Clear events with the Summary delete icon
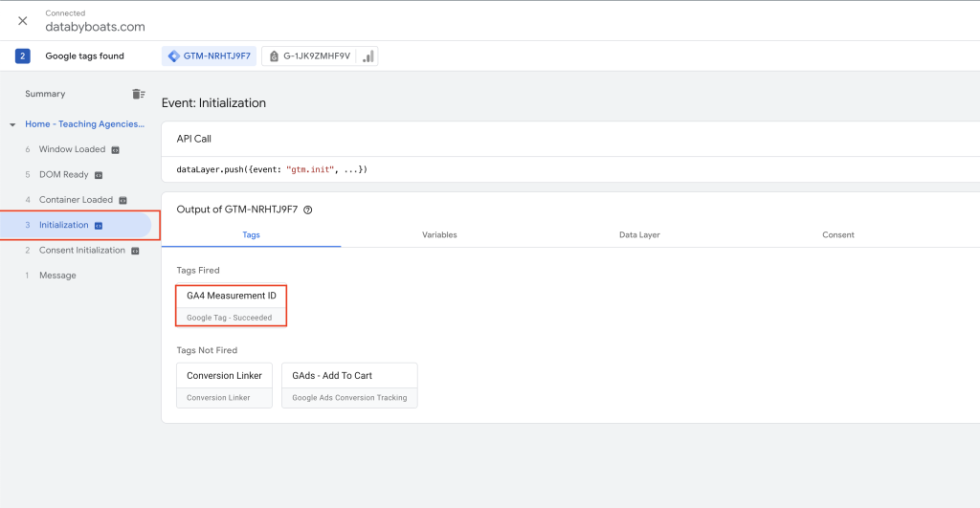The image size is (980, 508). click(138, 94)
